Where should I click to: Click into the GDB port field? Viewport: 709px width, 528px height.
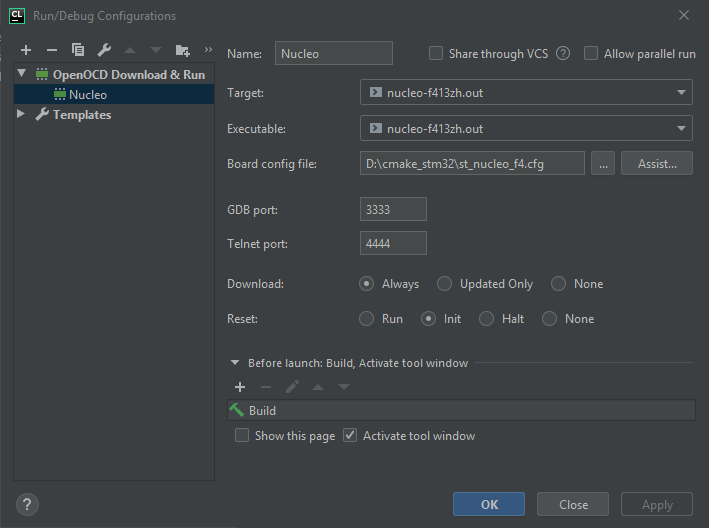[393, 209]
